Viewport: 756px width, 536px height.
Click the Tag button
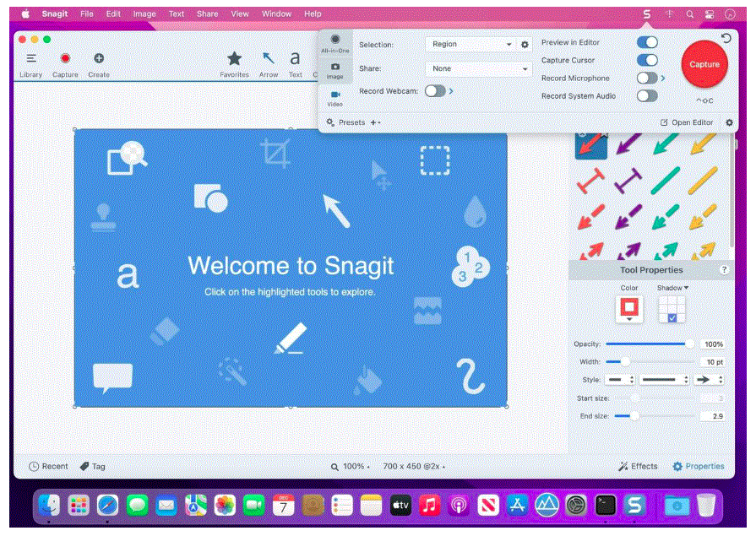(92, 467)
